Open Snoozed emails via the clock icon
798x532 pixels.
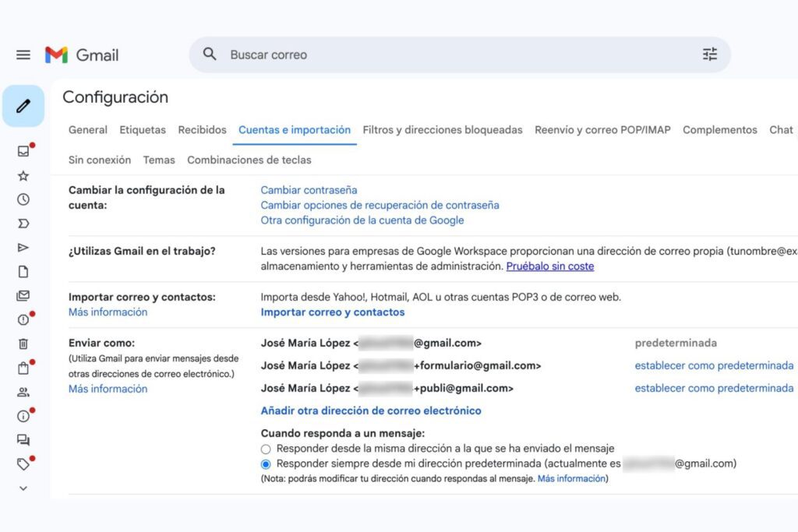pos(23,199)
